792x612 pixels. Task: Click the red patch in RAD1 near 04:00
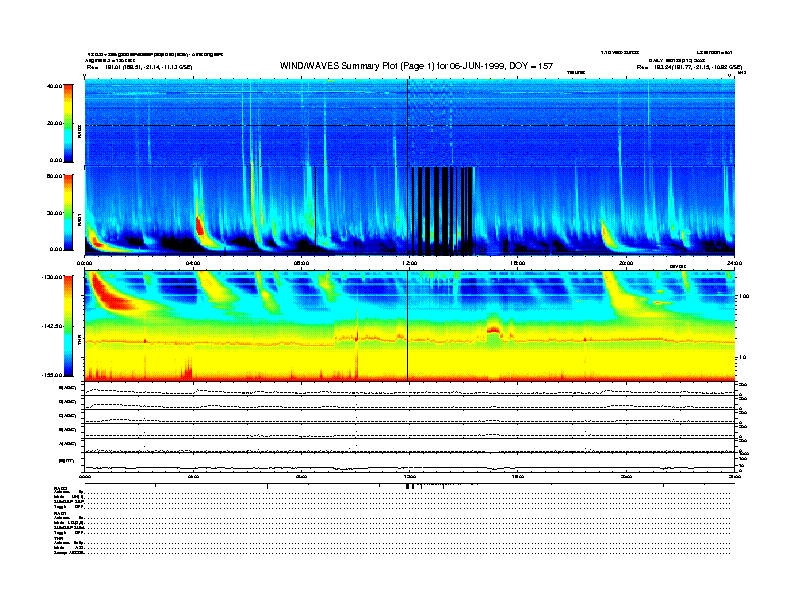click(x=200, y=225)
